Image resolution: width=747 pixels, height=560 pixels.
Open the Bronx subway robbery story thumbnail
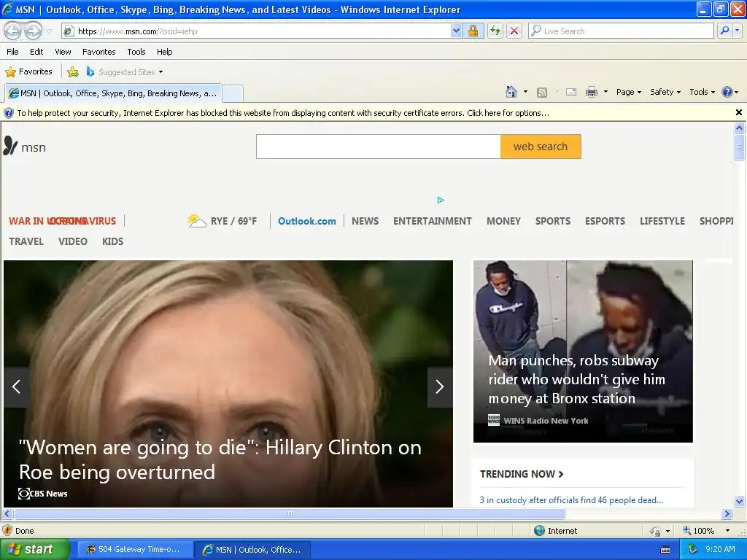(x=583, y=351)
